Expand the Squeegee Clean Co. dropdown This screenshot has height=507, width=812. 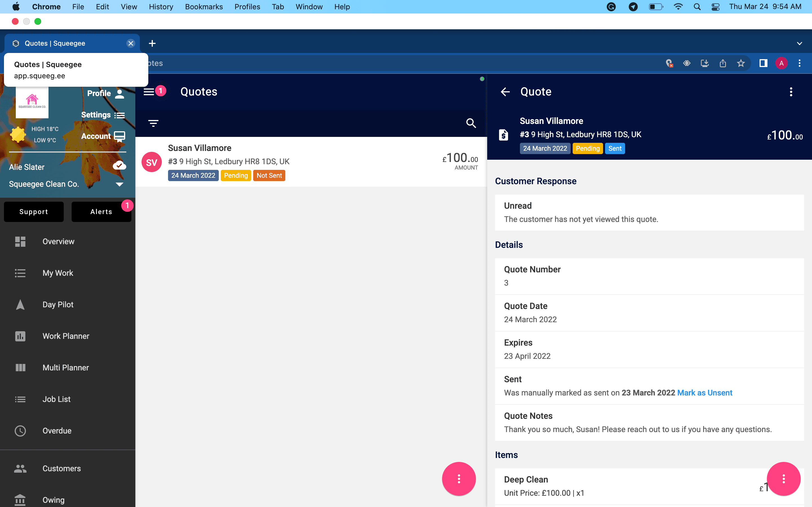pos(120,184)
